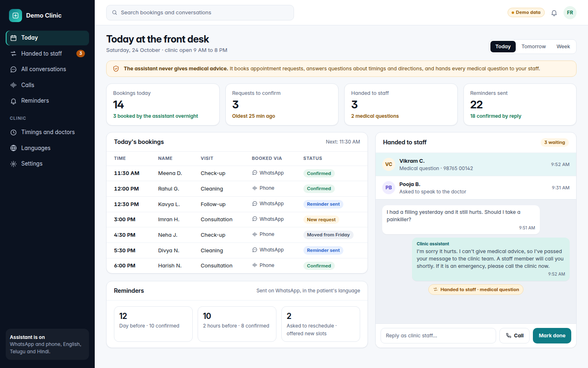The height and width of the screenshot is (368, 588).
Task: Click the Handed to staff arrows icon
Action: tap(13, 54)
